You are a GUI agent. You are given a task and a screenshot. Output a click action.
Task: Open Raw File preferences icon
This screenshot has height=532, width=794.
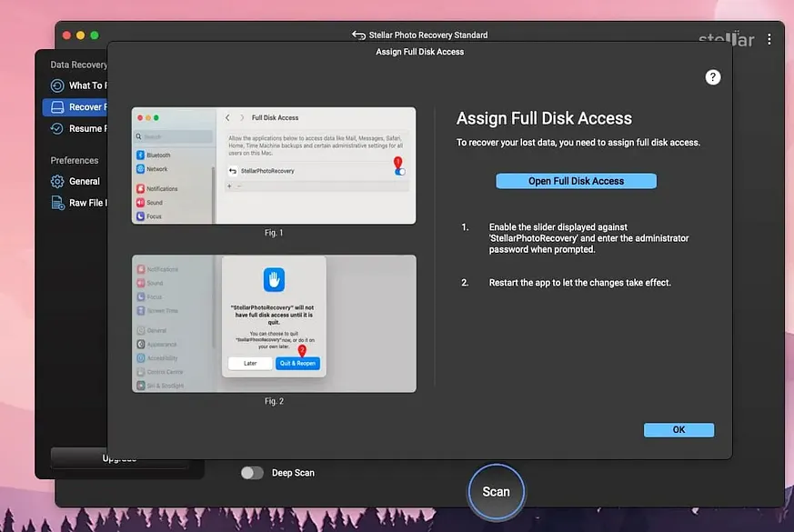pyautogui.click(x=57, y=203)
